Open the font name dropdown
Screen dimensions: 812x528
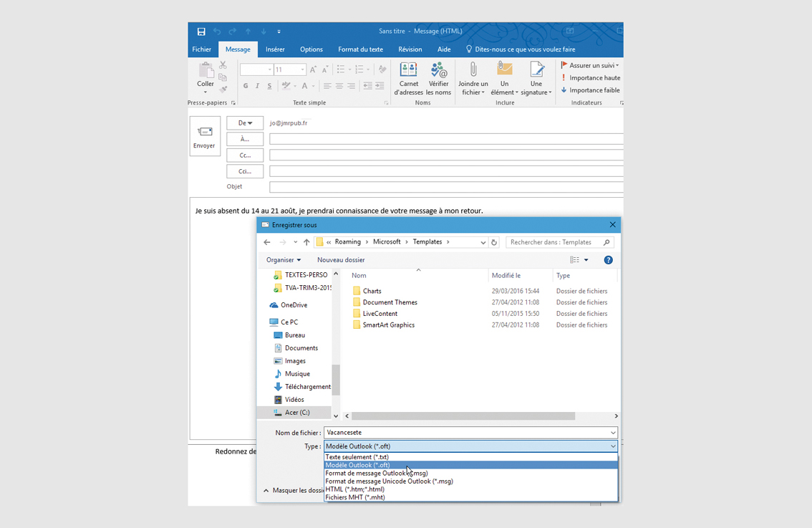(x=269, y=69)
